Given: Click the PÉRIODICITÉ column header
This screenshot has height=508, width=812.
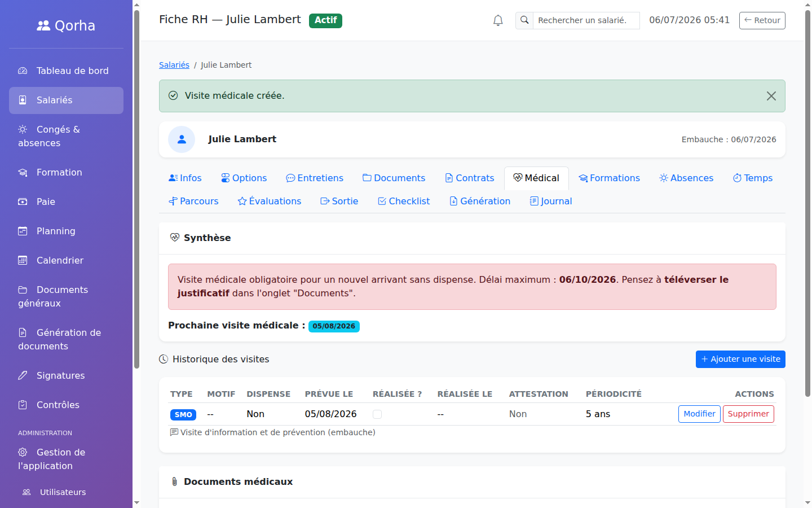Looking at the screenshot, I should (614, 394).
